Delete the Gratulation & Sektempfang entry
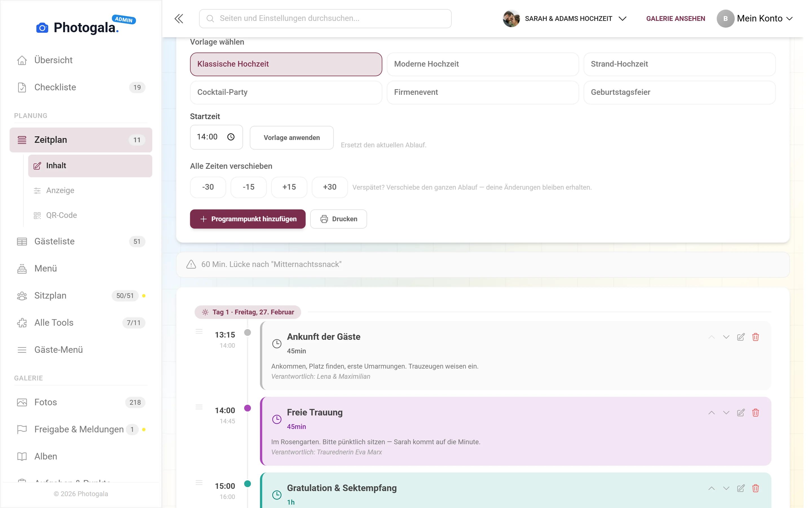Screen dimensions: 812x508 pyautogui.click(x=756, y=488)
